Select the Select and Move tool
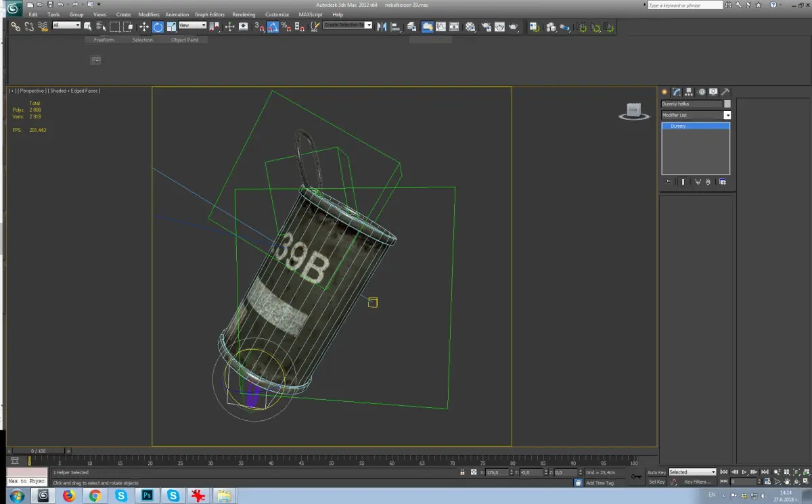This screenshot has height=504, width=812. 143,27
